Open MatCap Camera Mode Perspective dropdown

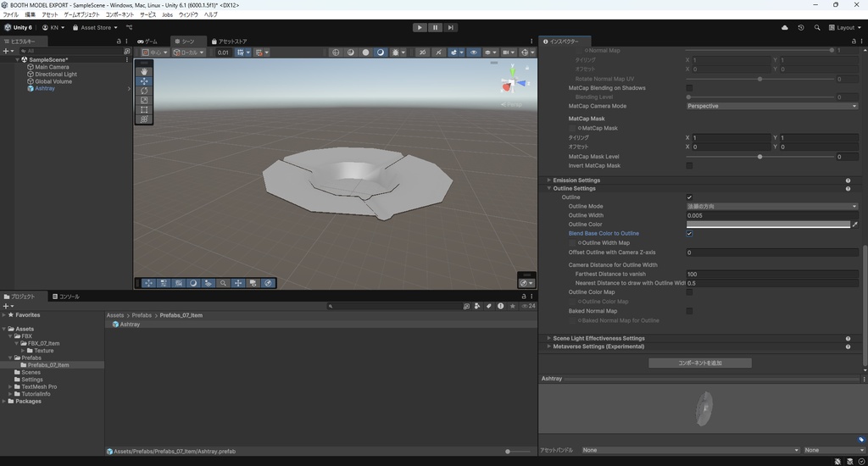coord(772,106)
